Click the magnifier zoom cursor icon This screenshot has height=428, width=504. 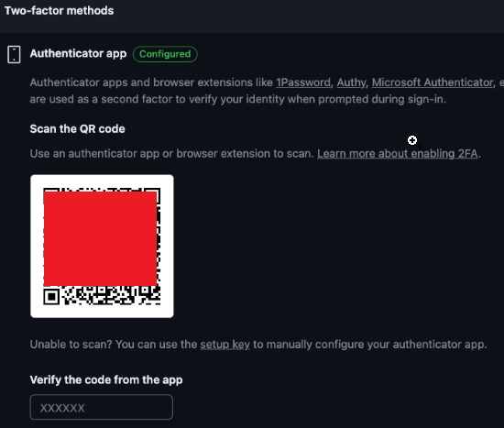[413, 141]
